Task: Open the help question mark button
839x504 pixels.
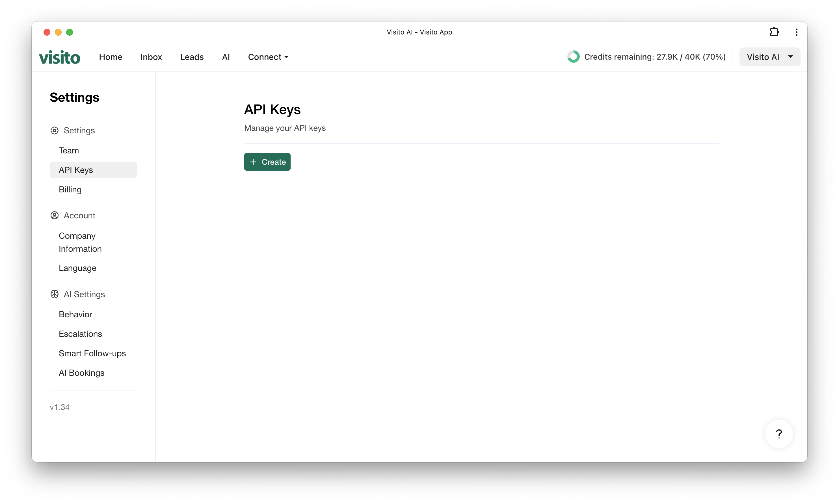Action: point(779,434)
